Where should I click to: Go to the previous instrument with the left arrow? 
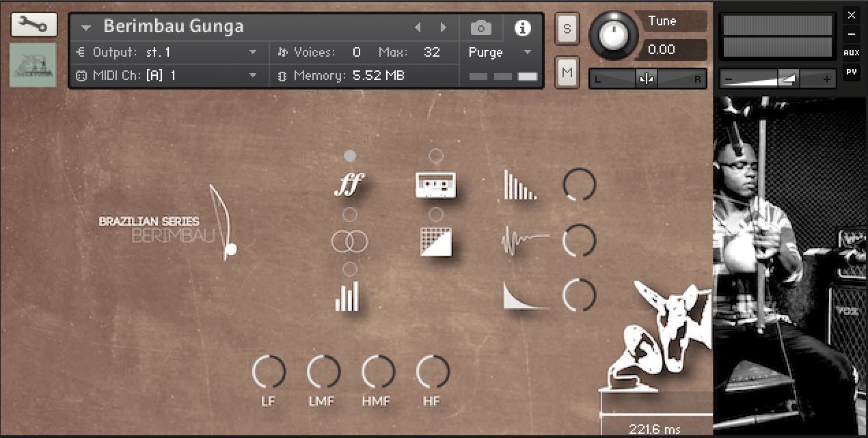(x=418, y=28)
